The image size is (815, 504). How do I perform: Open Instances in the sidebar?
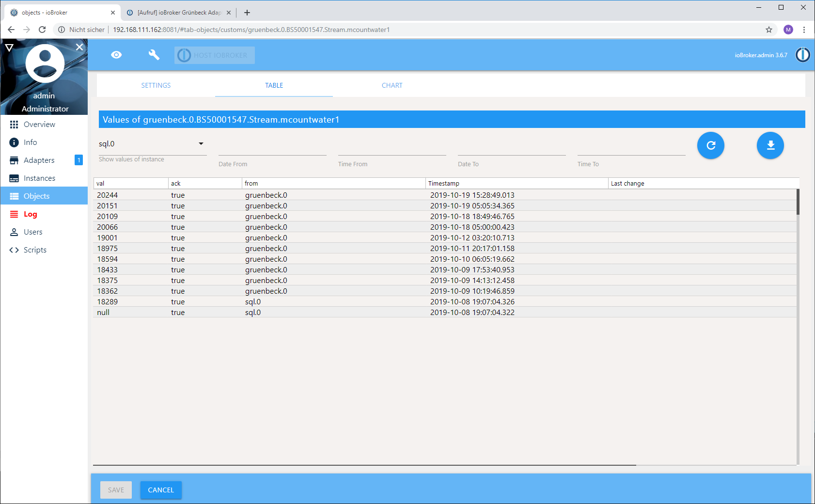tap(44, 178)
